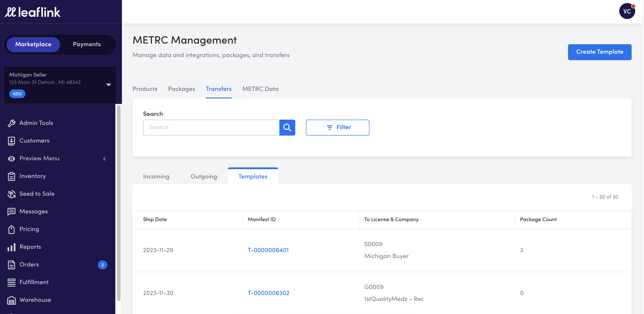This screenshot has width=644, height=314.
Task: Switch to Payments mode
Action: point(87,44)
